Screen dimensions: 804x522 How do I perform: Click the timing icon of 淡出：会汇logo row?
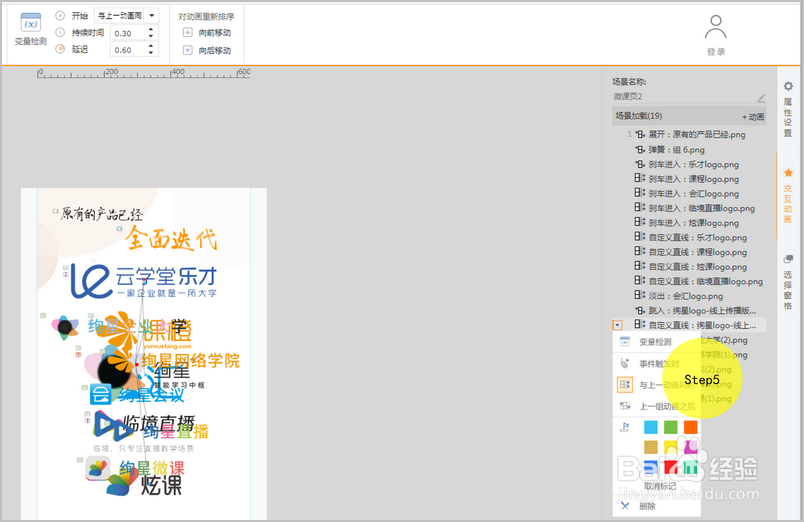coord(640,295)
